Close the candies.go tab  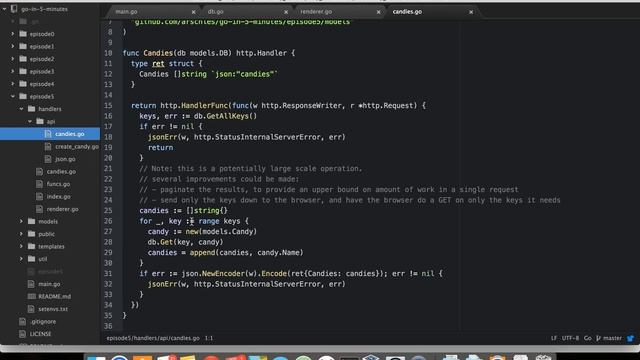[471, 12]
